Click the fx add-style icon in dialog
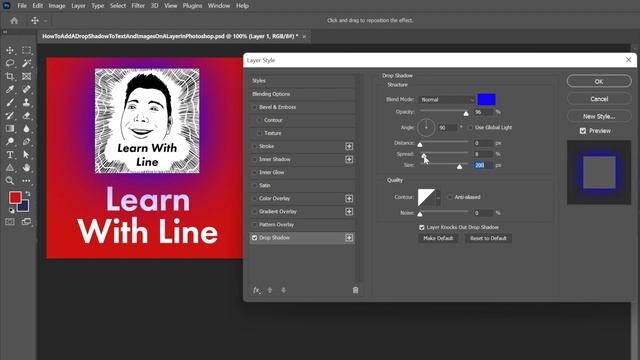The image size is (640, 360). click(x=256, y=290)
